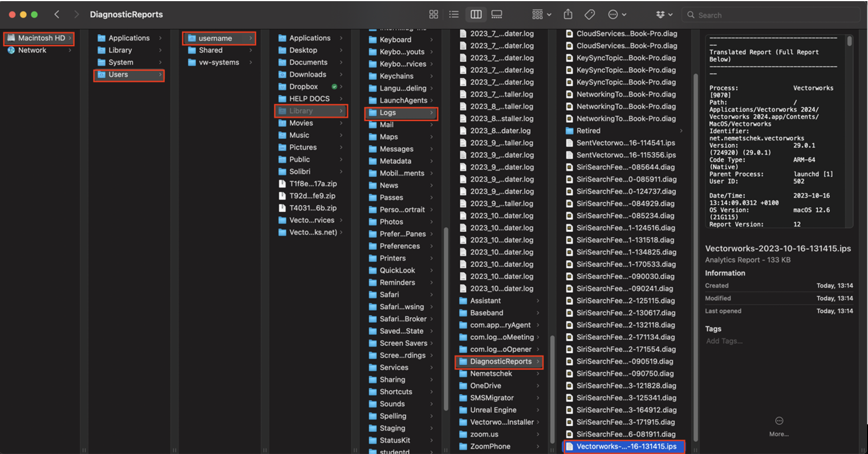
Task: Click the forward navigation chevron
Action: [x=76, y=14]
